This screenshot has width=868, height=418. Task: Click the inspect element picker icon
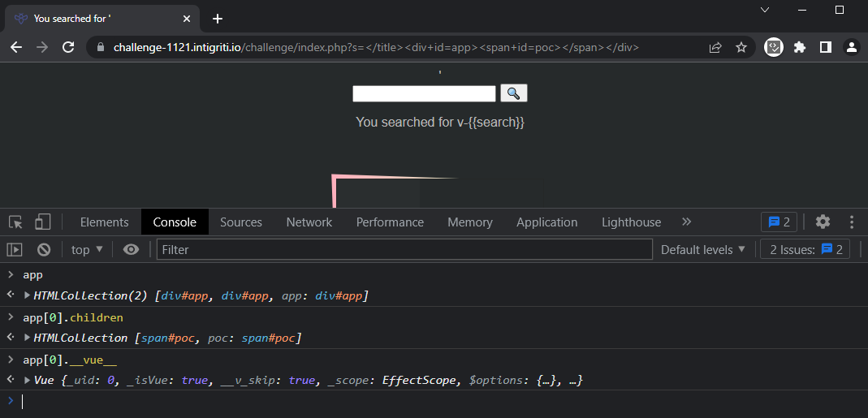coord(15,222)
